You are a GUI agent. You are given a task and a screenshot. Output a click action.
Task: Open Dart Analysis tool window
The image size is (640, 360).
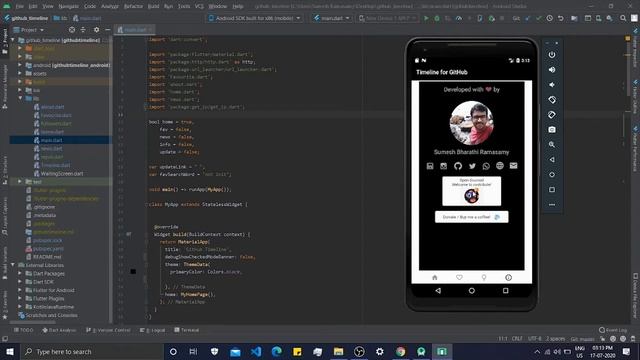click(x=59, y=330)
